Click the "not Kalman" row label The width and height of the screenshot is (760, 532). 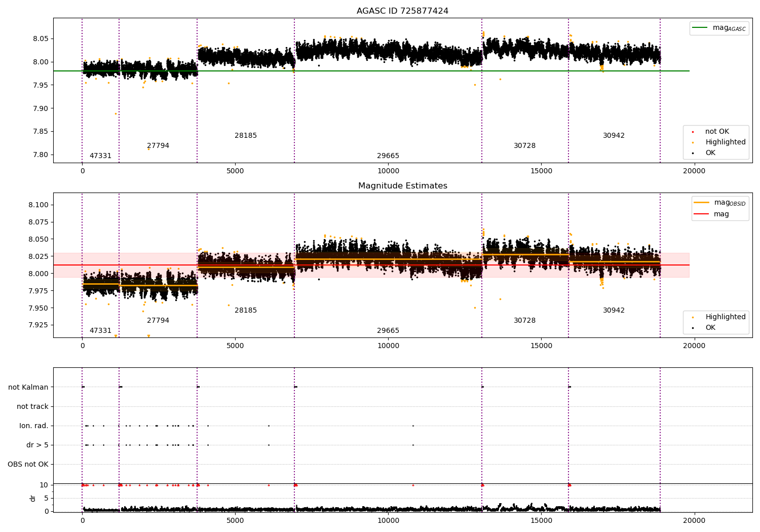pyautogui.click(x=28, y=388)
